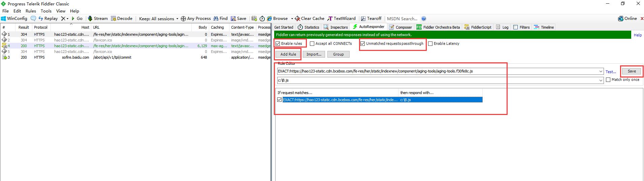Click Clear Cache in the toolbar
Screen dimensions: 644x181
pyautogui.click(x=310, y=19)
